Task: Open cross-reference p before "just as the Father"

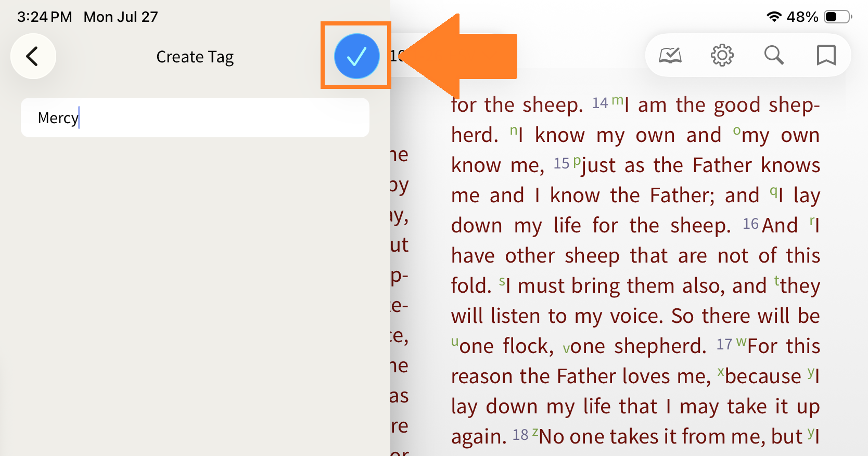Action: (577, 162)
